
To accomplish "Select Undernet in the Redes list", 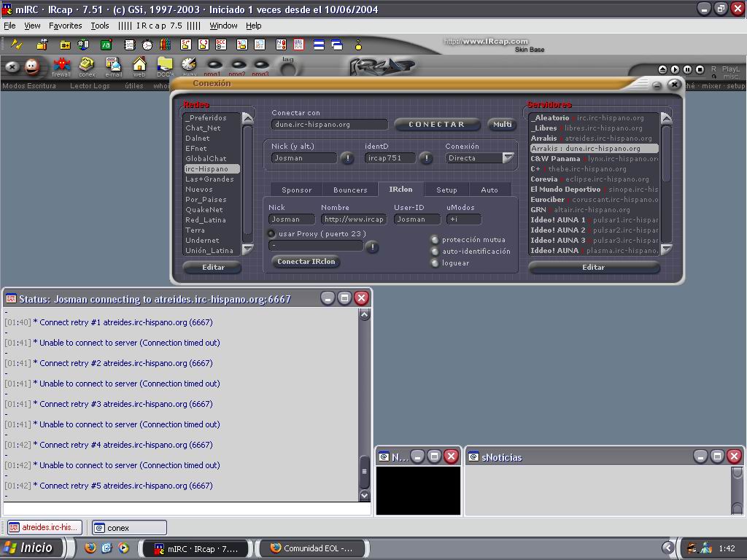I will tap(212, 240).
